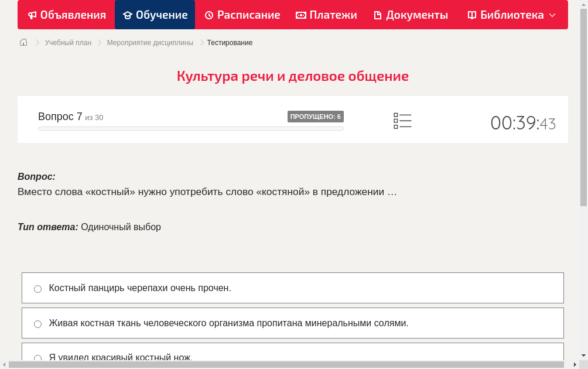Screen dimensions: 588x369
Task: Click the graduation cap icon in Обучение
Action: [x=129, y=15]
